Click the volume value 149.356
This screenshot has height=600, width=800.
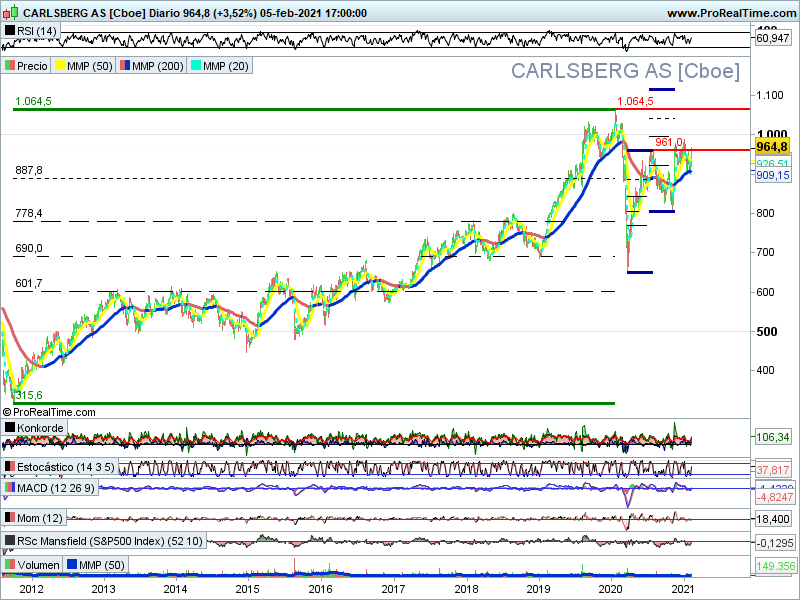point(776,566)
